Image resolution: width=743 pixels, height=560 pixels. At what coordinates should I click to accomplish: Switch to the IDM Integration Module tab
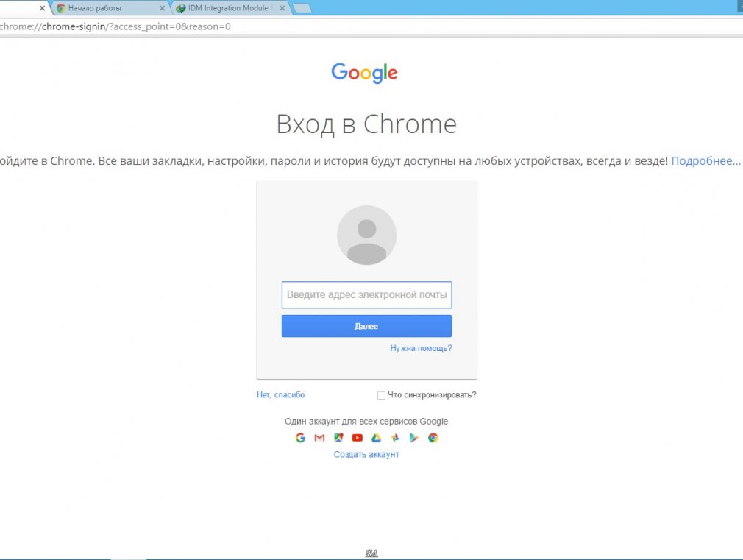coord(230,8)
